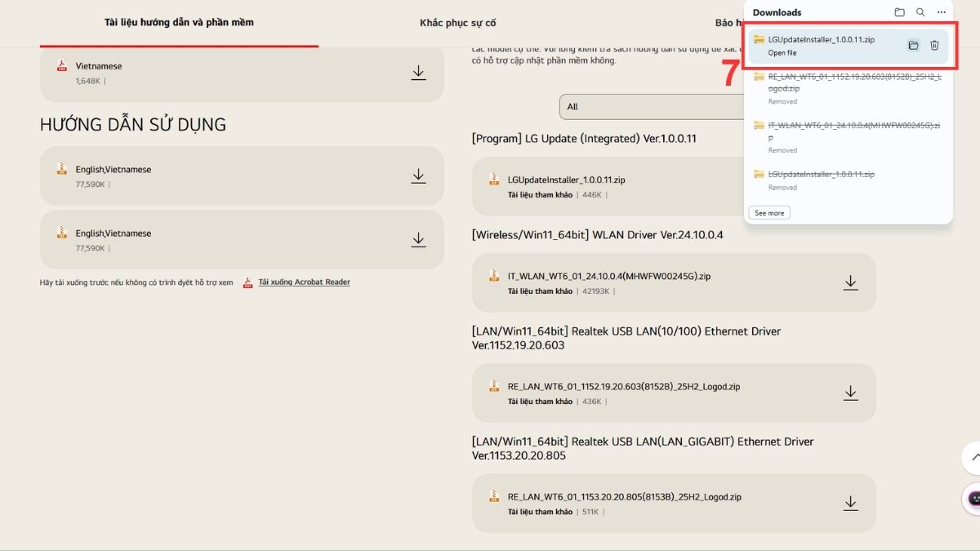Click the HƯỚNG DẪN SỬ DỤNG heading
Viewport: 980px width, 551px height.
(x=133, y=125)
